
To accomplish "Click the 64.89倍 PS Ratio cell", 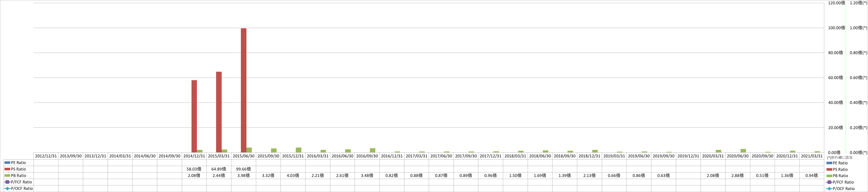I will coord(219,169).
